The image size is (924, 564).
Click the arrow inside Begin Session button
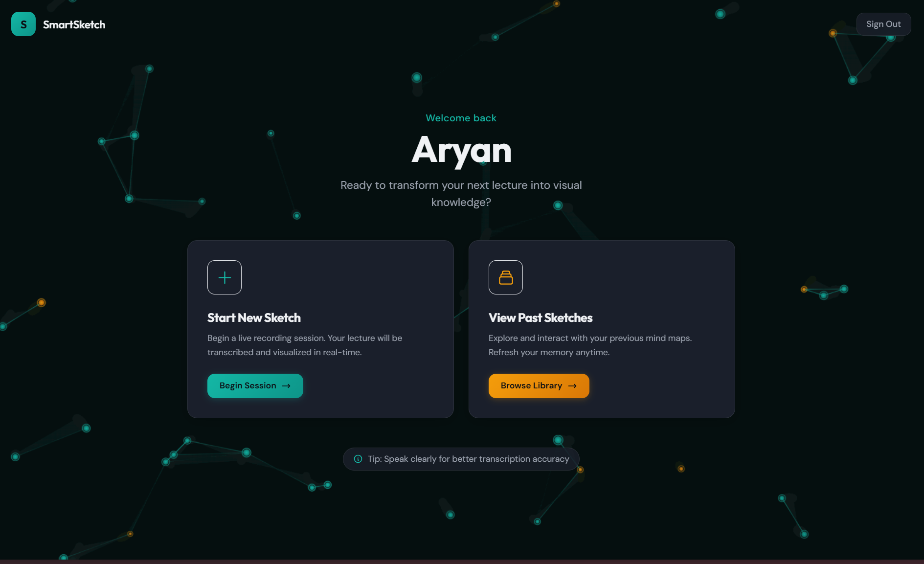[287, 386]
